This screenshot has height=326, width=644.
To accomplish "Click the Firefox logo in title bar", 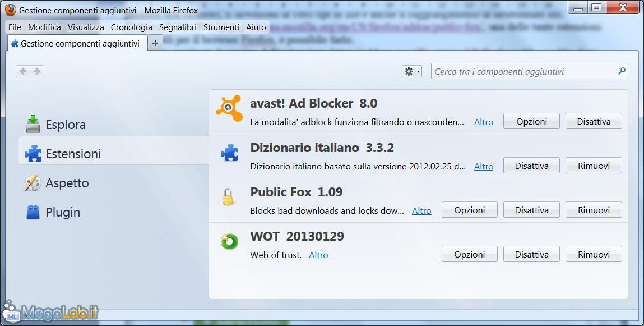I will coord(11,10).
